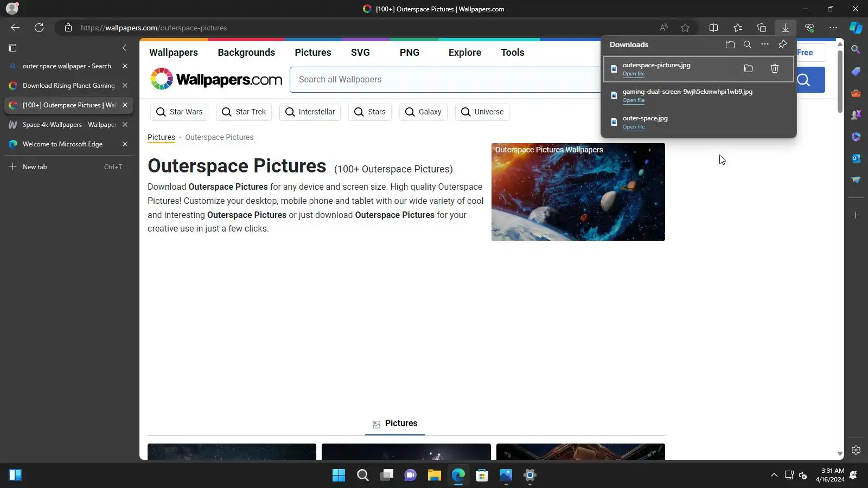The image size is (868, 488).
Task: Select the Universe search chip
Action: point(482,112)
